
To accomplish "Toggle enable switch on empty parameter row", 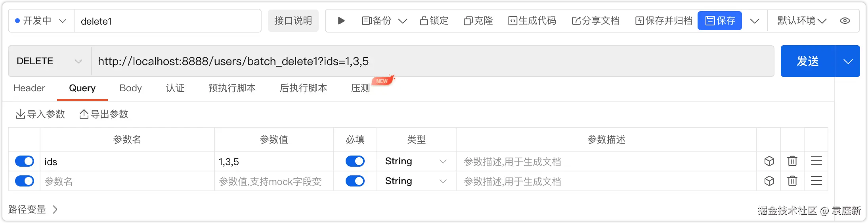I will click(25, 181).
